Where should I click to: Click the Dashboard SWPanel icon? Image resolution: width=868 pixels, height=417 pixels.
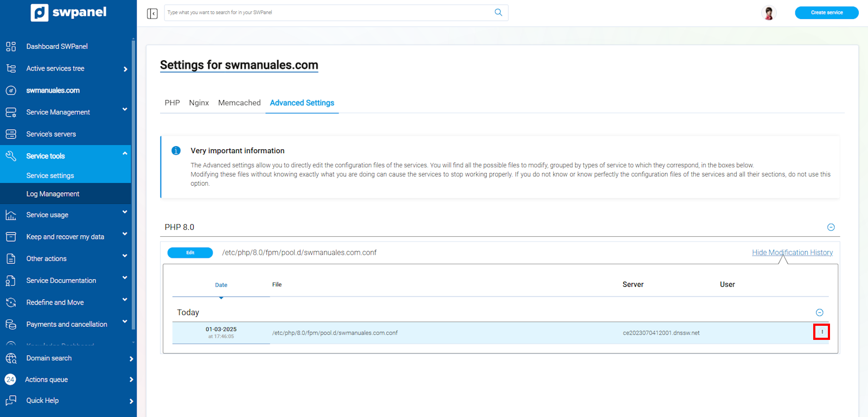point(11,47)
